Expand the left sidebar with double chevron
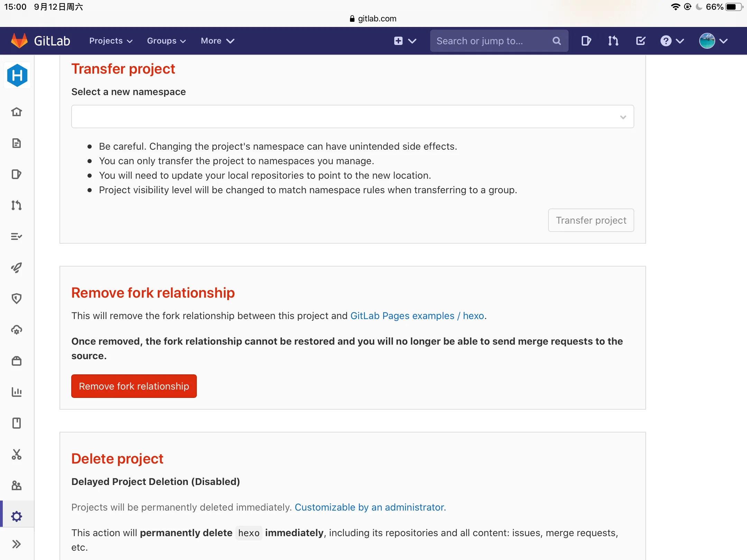 [x=17, y=544]
